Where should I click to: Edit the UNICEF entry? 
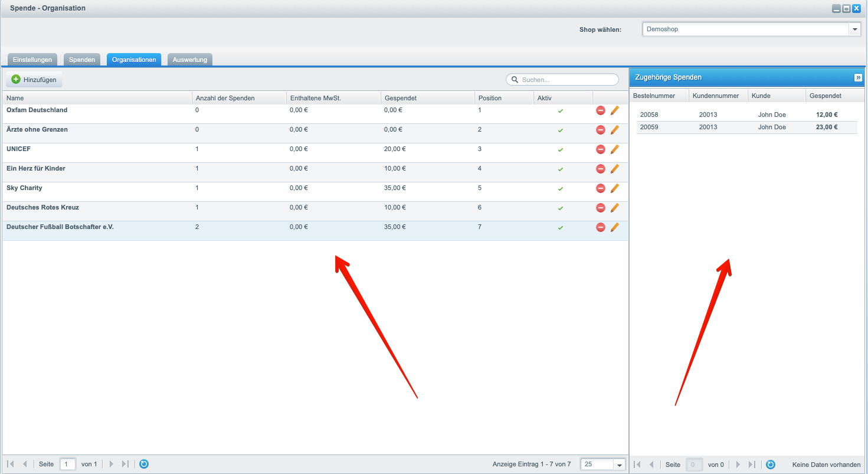tap(615, 149)
